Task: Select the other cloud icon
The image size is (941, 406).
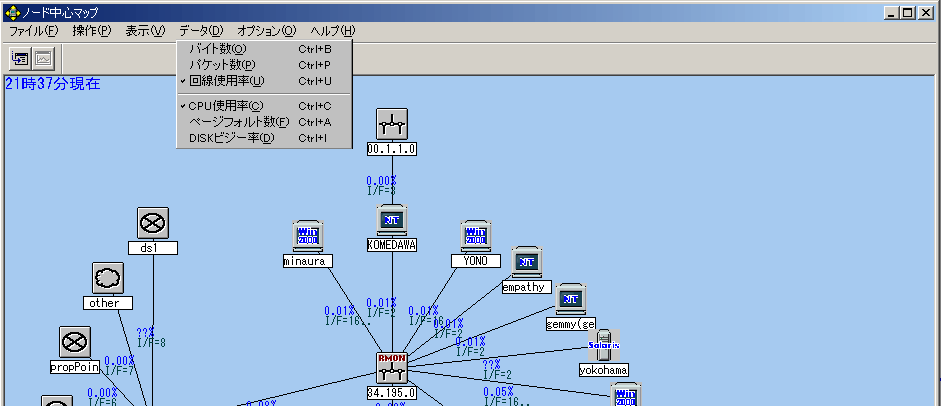Action: (108, 278)
